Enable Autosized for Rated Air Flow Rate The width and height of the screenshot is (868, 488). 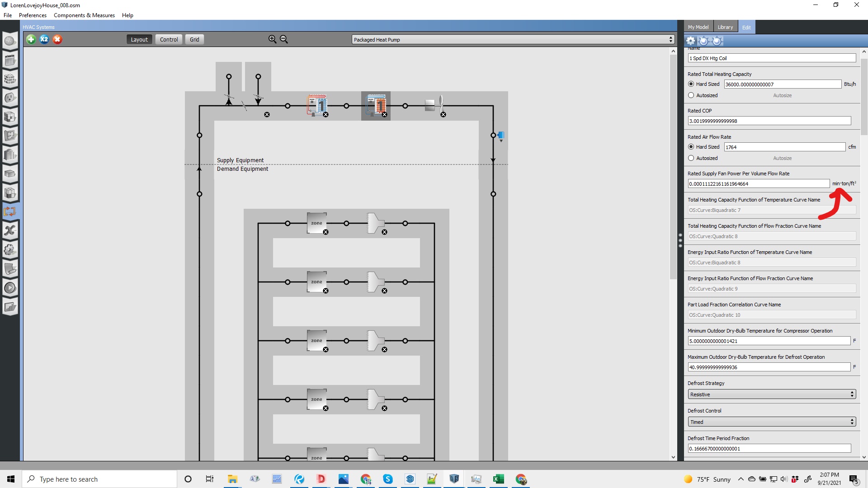(x=691, y=158)
